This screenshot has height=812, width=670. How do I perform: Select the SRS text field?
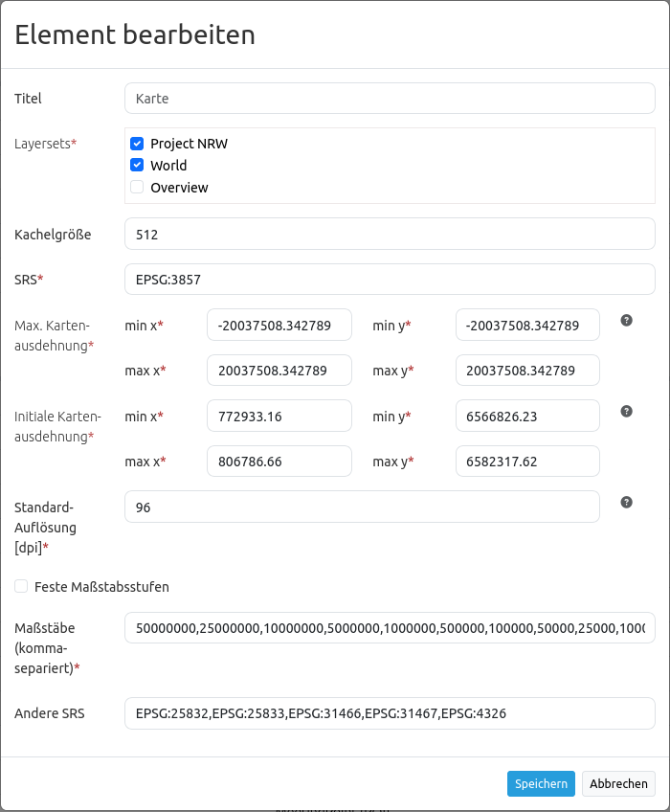click(390, 279)
